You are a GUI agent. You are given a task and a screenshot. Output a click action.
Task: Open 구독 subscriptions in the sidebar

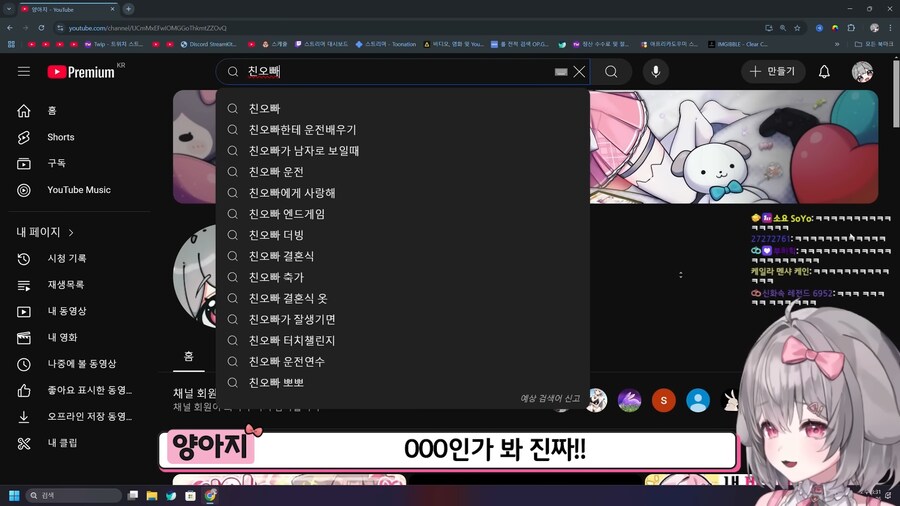[x=79, y=164]
